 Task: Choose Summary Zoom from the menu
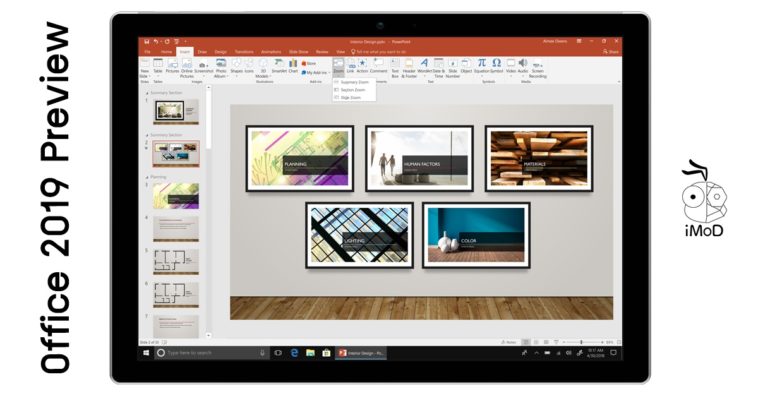(353, 82)
